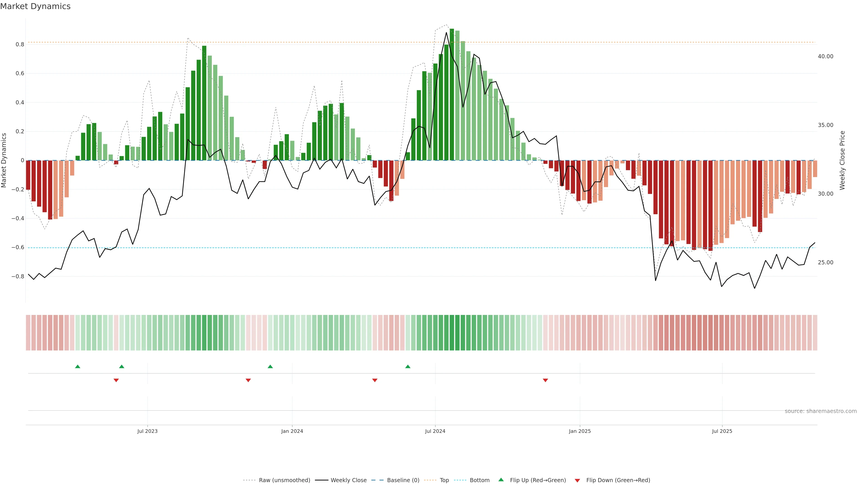Click the Market Dynamics chart title
This screenshot has height=488, width=868.
click(35, 6)
